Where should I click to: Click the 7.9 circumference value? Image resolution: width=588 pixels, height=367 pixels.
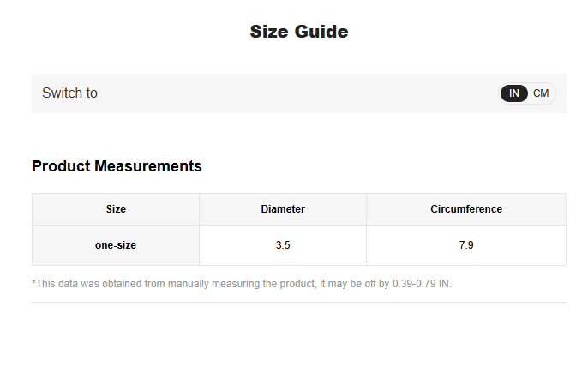(x=466, y=245)
